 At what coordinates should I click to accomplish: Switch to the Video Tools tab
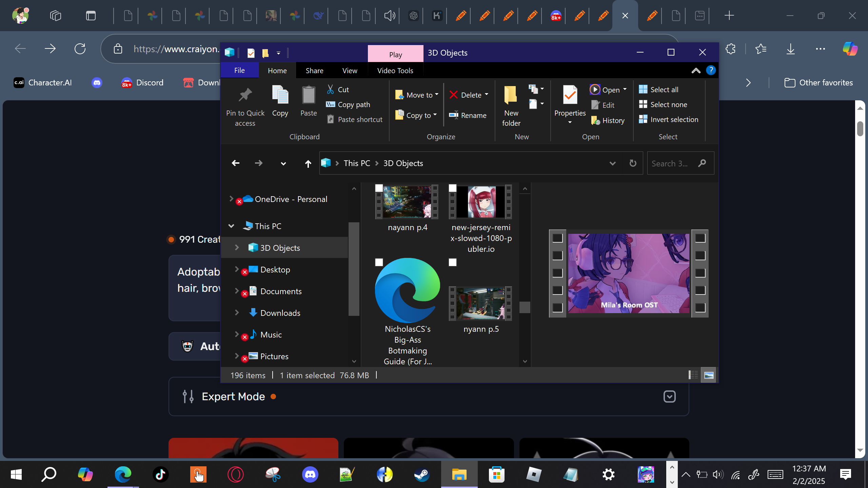(395, 70)
